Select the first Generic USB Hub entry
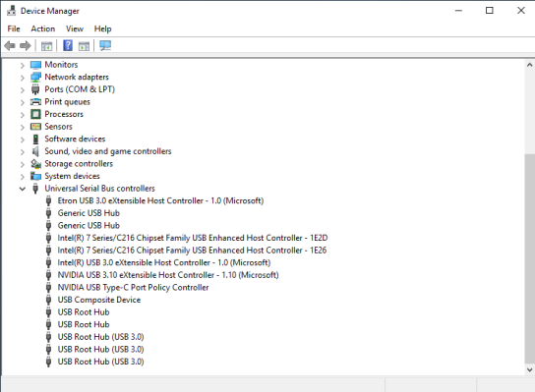This screenshot has height=392, width=535. tap(89, 213)
